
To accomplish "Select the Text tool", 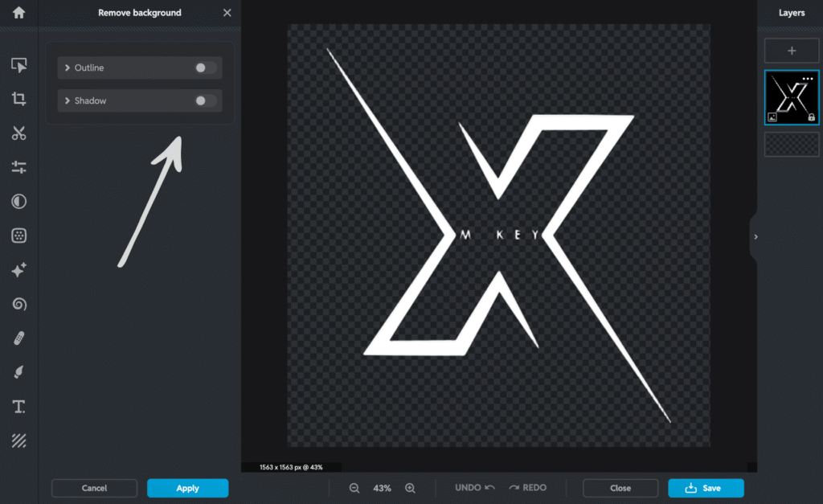I will click(19, 407).
